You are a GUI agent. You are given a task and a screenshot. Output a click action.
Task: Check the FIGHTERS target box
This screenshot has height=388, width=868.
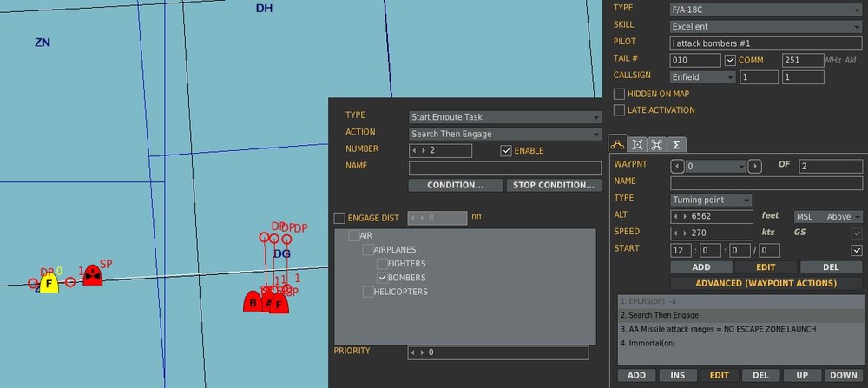click(382, 264)
